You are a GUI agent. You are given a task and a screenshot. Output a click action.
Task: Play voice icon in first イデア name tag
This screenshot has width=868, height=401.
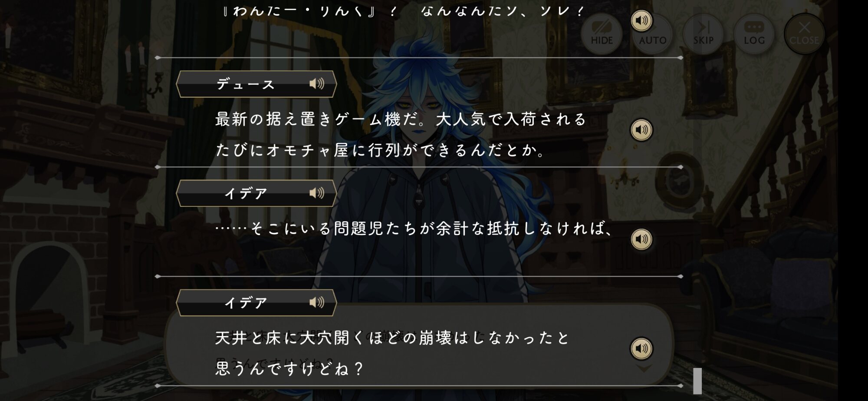317,193
